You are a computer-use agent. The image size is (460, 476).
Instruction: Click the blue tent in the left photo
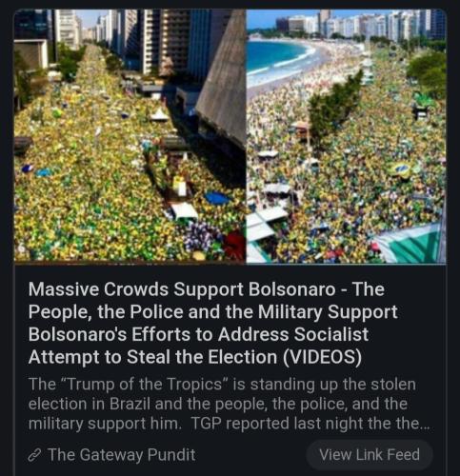[217, 198]
